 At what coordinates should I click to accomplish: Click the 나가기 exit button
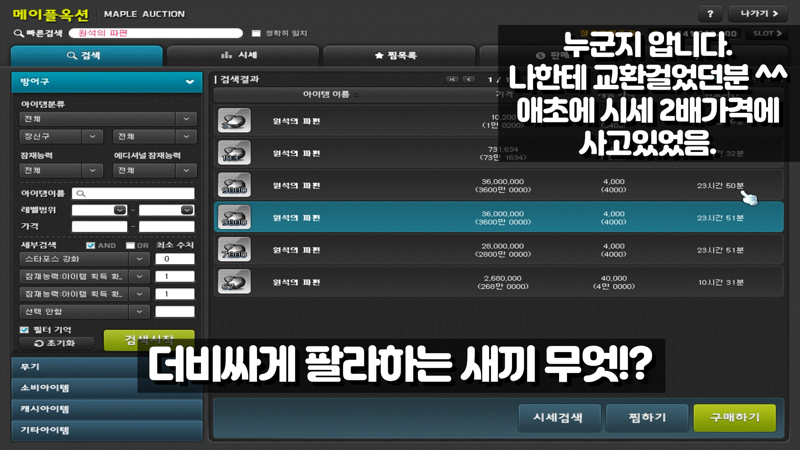pyautogui.click(x=759, y=14)
